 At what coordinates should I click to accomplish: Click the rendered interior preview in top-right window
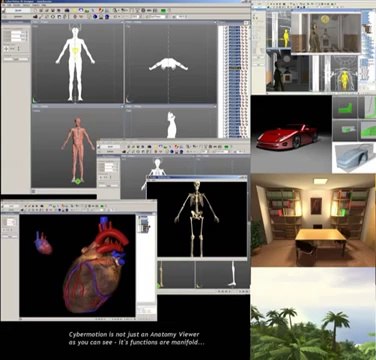coord(326,32)
